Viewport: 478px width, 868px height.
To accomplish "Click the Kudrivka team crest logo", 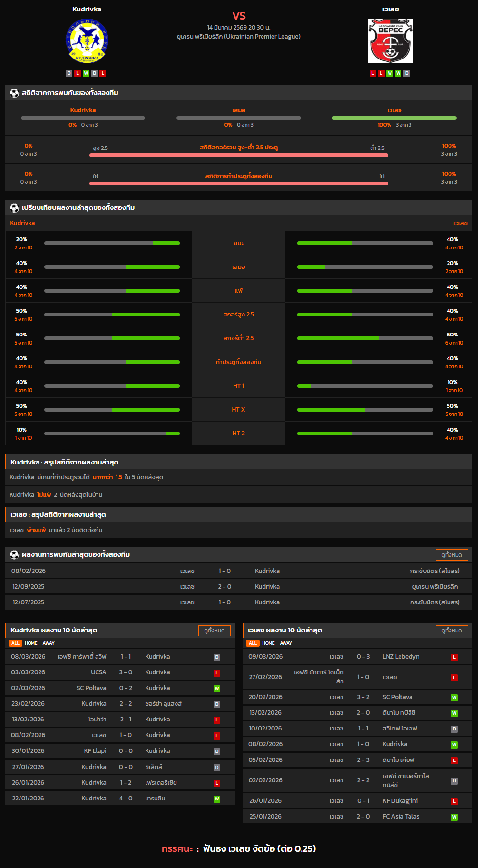I will pos(87,41).
